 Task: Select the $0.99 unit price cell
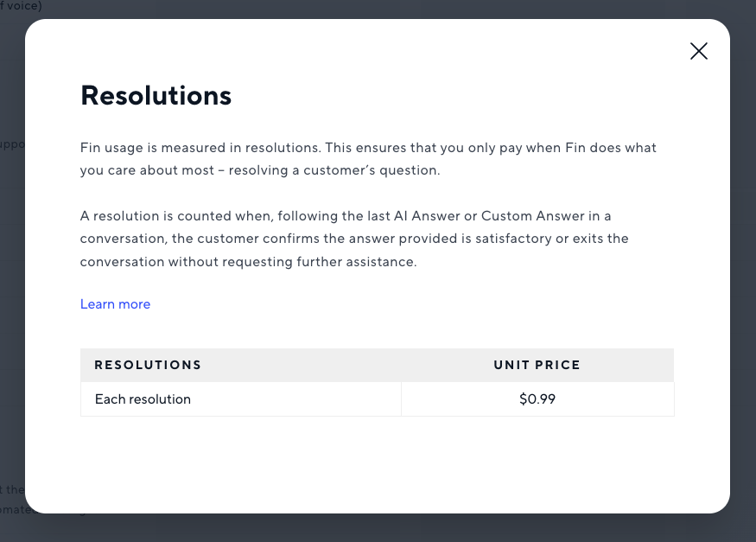[537, 399]
